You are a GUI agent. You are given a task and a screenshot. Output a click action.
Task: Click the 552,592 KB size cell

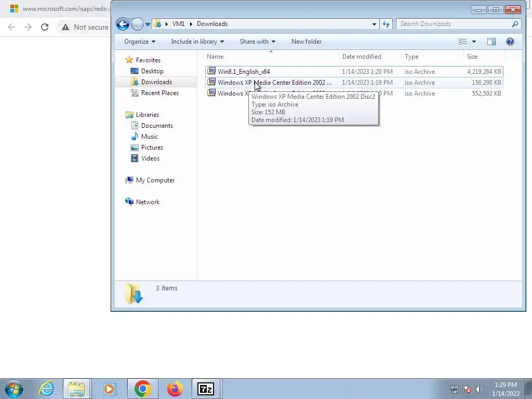(x=486, y=94)
